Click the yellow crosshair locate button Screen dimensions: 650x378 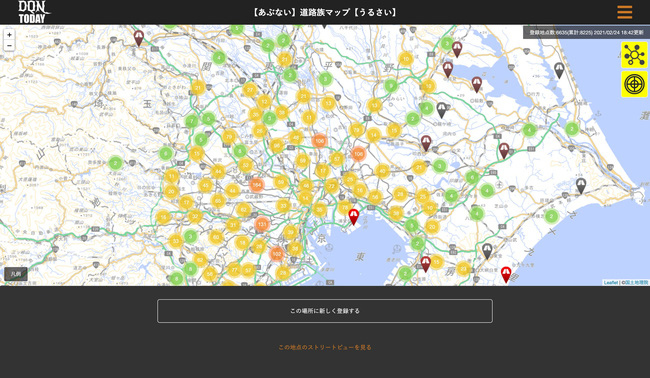(x=634, y=84)
